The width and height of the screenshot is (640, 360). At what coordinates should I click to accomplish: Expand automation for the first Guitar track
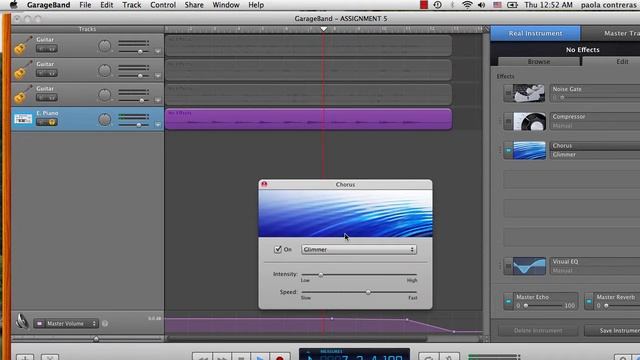tap(158, 51)
